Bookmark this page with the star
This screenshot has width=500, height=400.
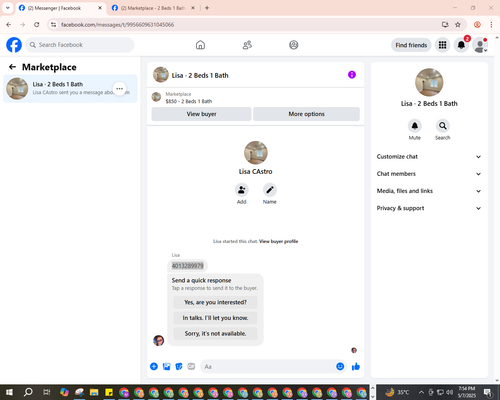click(458, 25)
